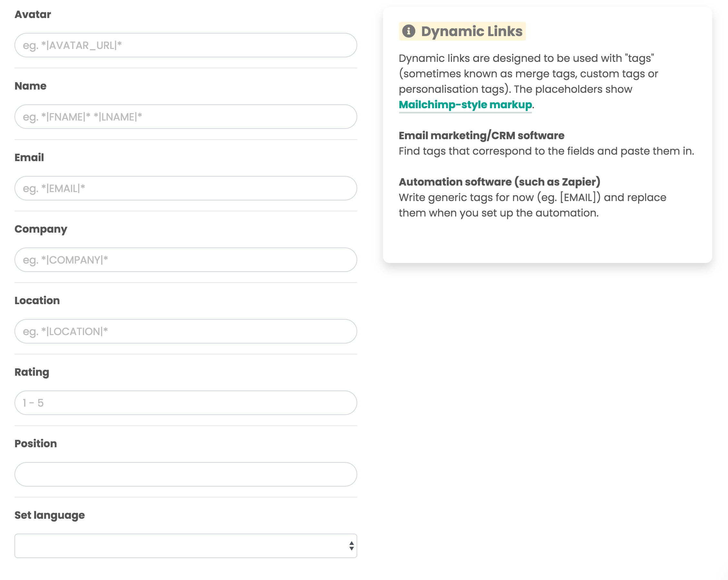
Task: Click the Location input field
Action: 186,331
